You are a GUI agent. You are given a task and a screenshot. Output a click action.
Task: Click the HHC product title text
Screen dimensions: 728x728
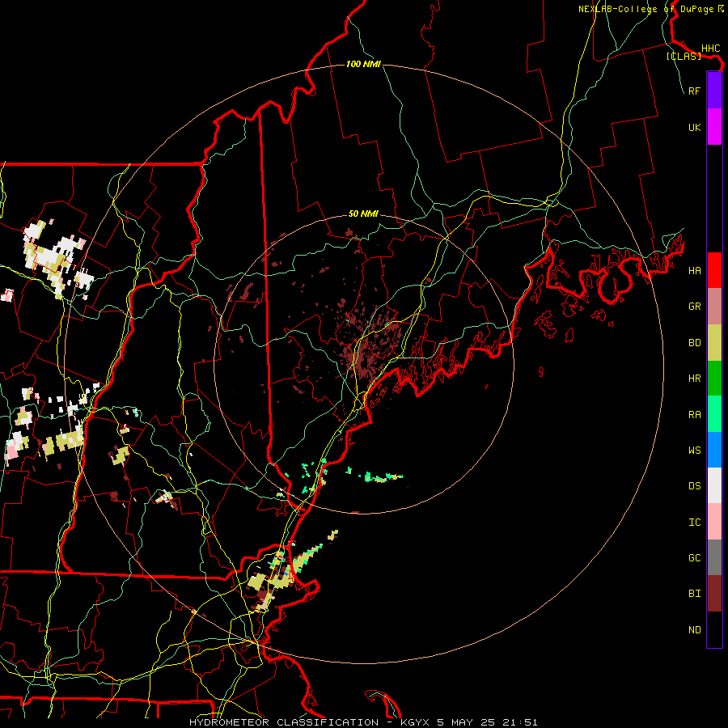point(711,49)
